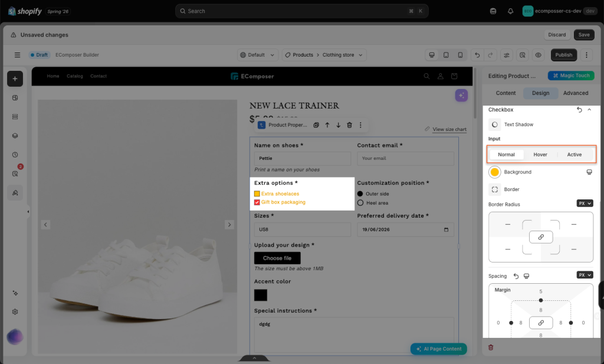
Task: Collapse the left sidebar arrow
Action: coord(28,211)
